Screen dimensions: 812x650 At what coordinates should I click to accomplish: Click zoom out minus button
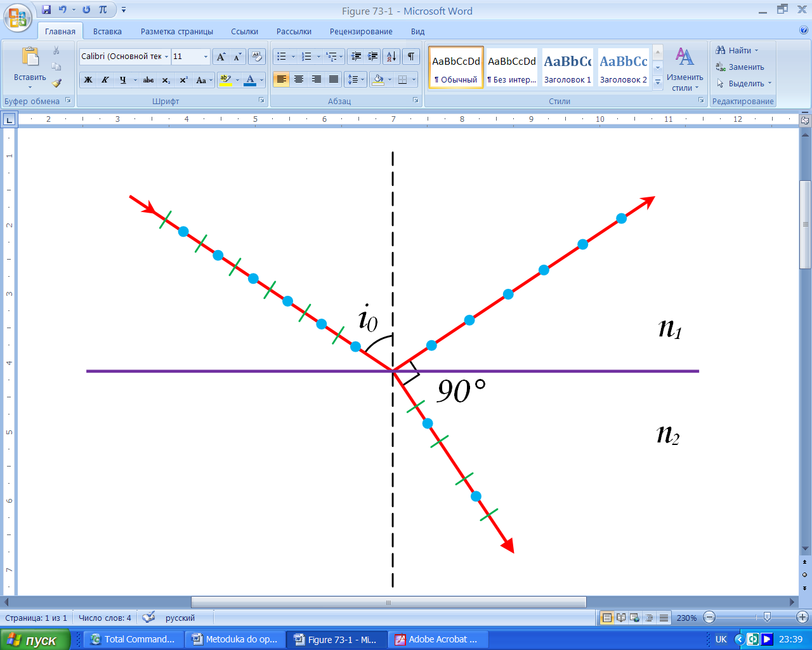[710, 617]
